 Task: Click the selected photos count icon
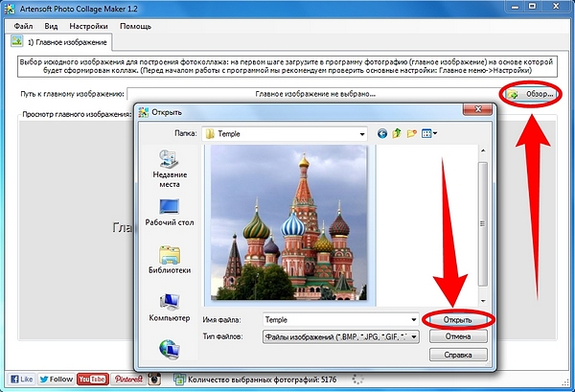pyautogui.click(x=179, y=380)
